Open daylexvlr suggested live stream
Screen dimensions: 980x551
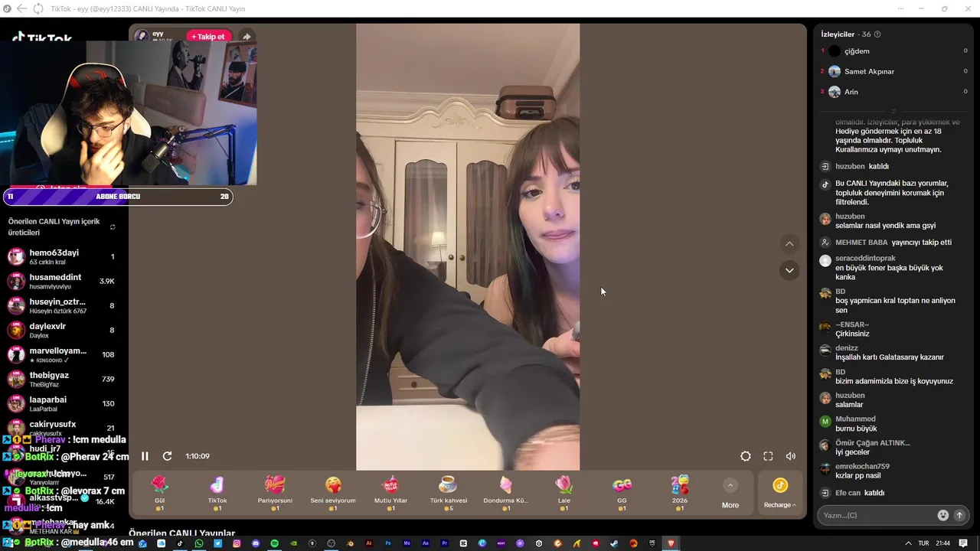(x=64, y=330)
